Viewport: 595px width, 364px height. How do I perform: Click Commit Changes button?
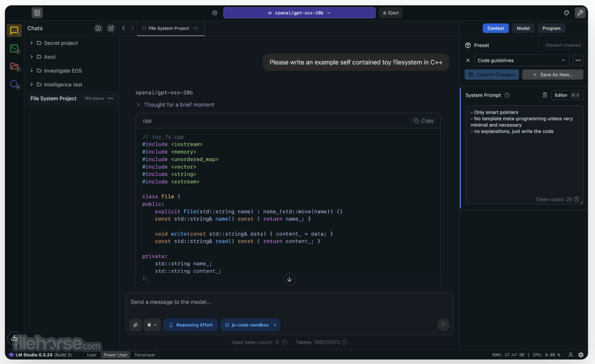pos(492,75)
